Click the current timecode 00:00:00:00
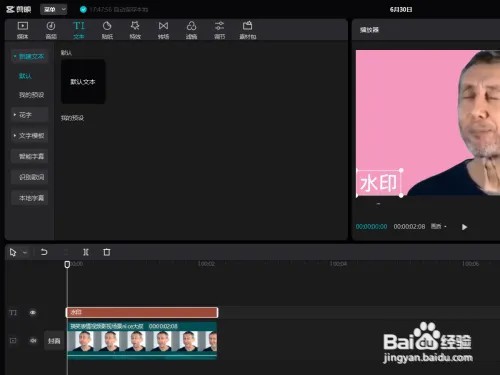This screenshot has height=375, width=500. point(371,227)
